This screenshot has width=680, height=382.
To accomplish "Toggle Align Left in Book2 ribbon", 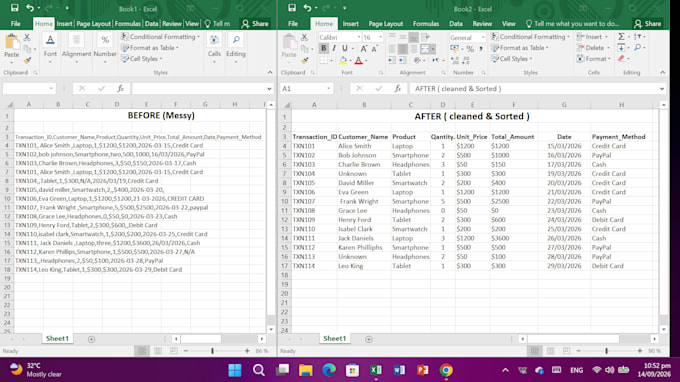I will click(x=392, y=49).
